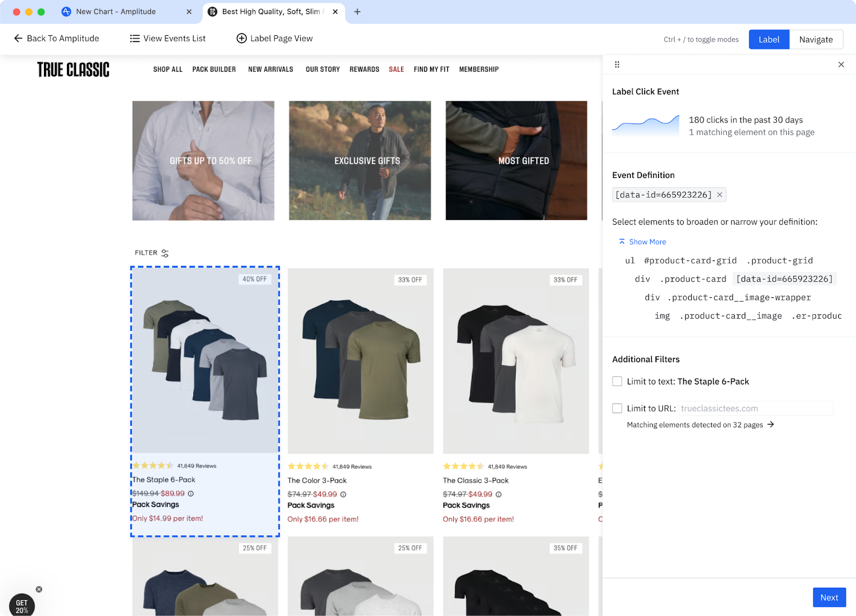Open Find My Fit

[x=431, y=70]
